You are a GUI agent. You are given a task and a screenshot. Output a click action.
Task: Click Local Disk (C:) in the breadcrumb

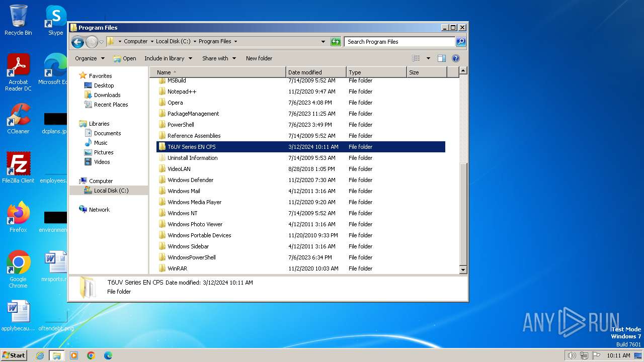(x=173, y=42)
